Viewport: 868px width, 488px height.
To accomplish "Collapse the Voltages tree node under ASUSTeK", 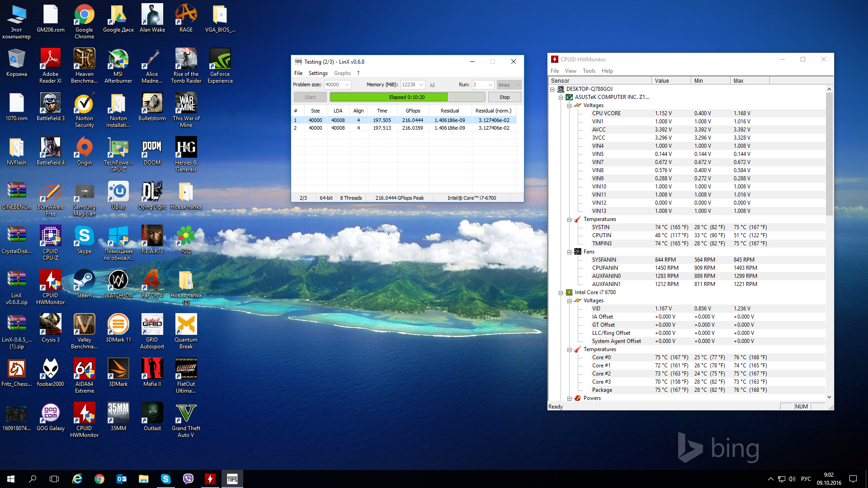I will click(x=569, y=105).
